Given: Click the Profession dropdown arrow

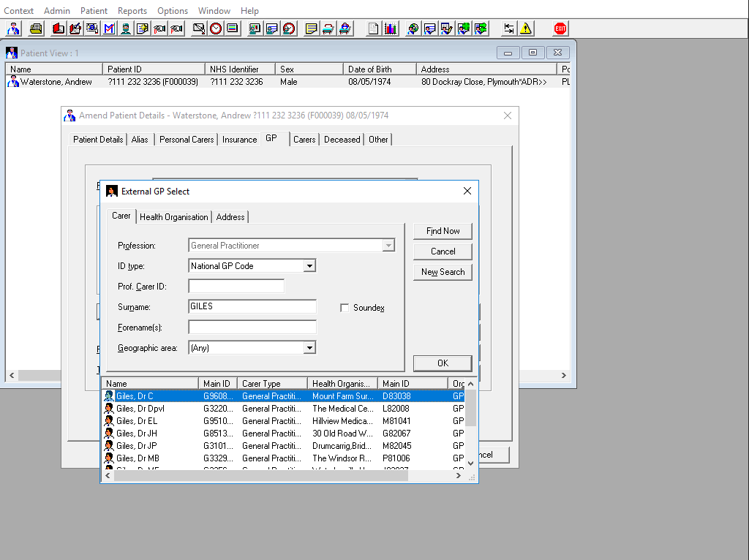Looking at the screenshot, I should point(388,246).
